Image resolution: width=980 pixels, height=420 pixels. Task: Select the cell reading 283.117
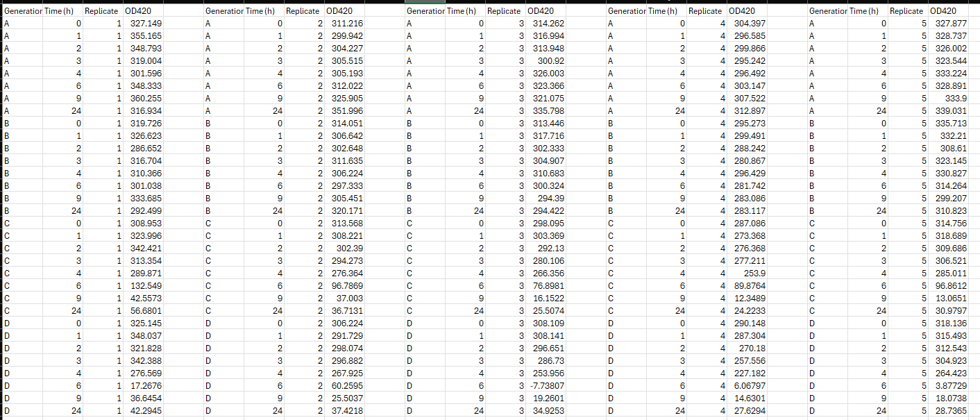tap(748, 211)
